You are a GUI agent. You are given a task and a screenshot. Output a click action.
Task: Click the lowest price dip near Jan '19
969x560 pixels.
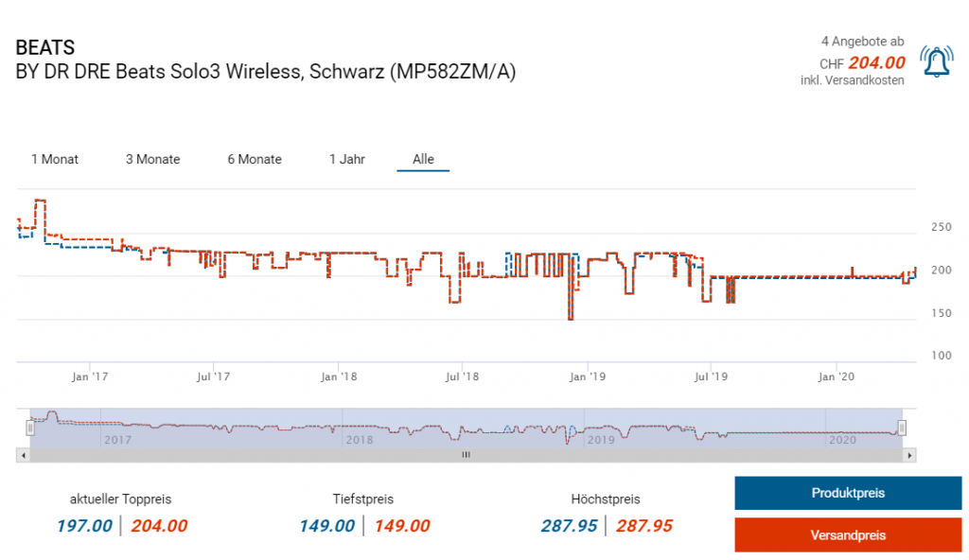[571, 318]
